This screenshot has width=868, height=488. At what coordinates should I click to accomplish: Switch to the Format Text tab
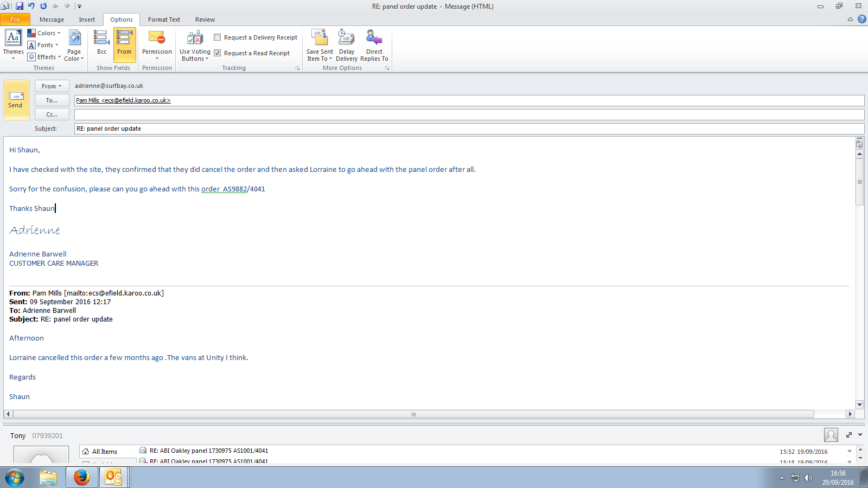click(x=164, y=20)
